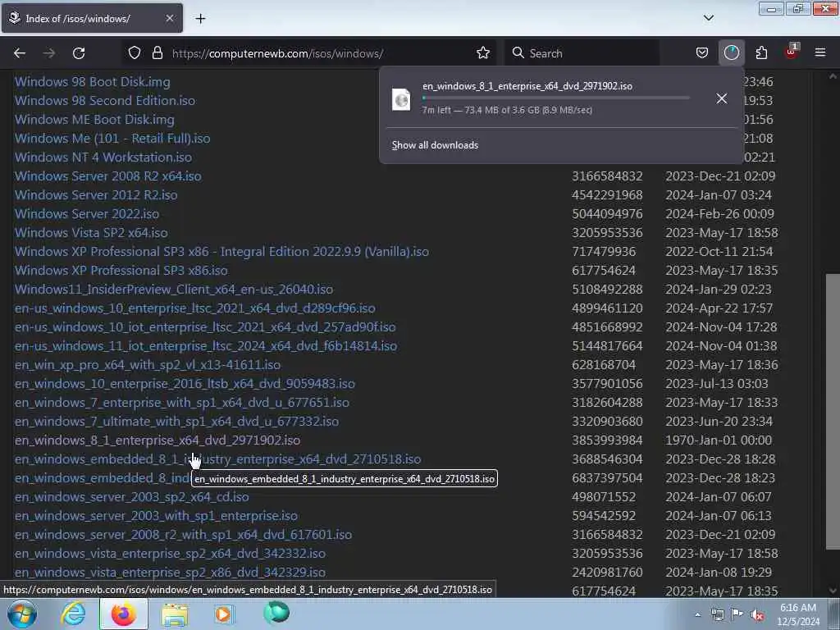Click Show all downloads
Image resolution: width=840 pixels, height=630 pixels.
tap(435, 145)
